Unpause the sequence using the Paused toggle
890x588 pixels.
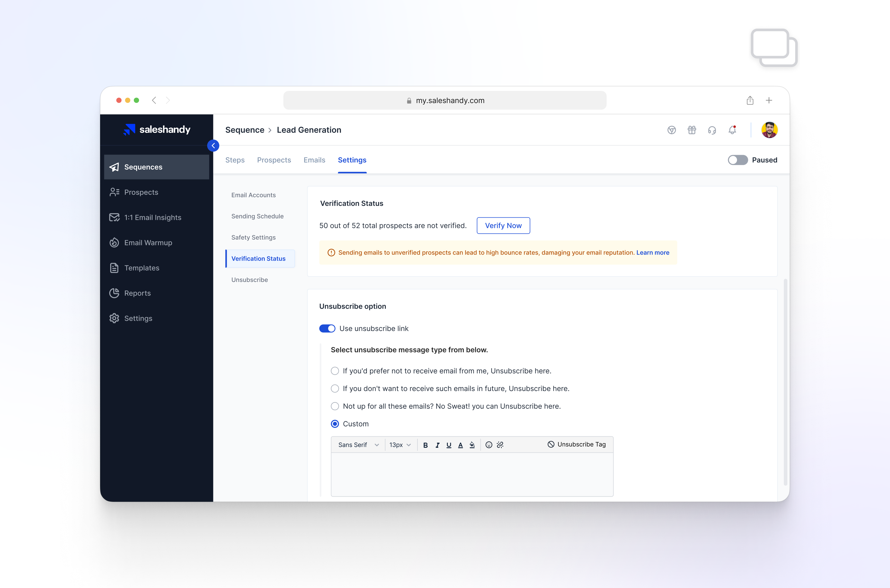(x=738, y=160)
